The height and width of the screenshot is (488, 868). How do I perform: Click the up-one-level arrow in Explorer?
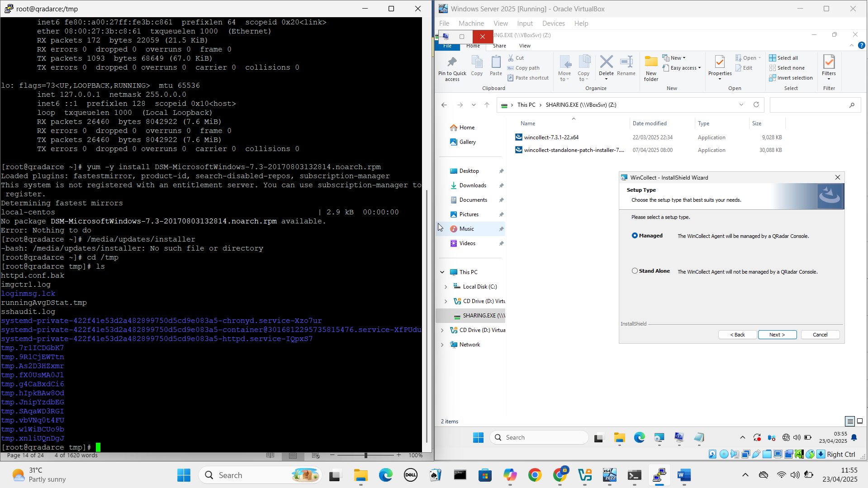pyautogui.click(x=487, y=105)
